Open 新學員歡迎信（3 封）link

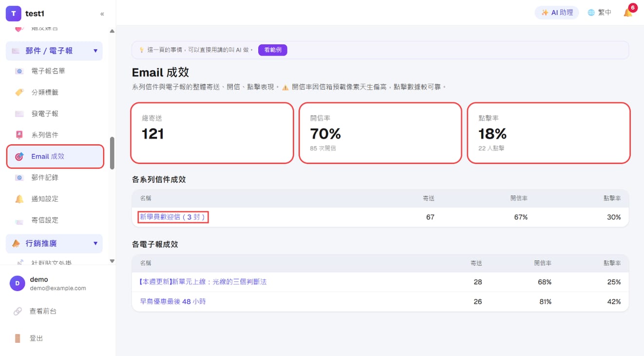pos(173,217)
